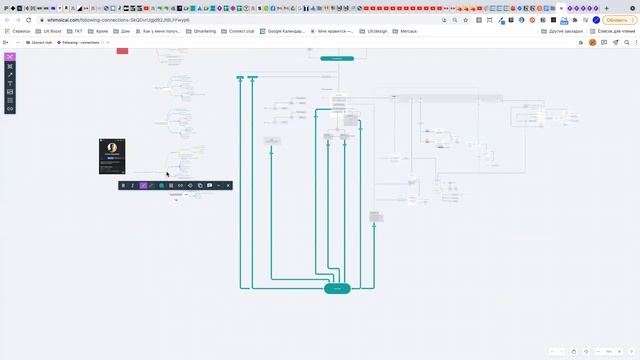Open the Google Календарь bookmark
This screenshot has width=640, height=360.
click(x=282, y=31)
